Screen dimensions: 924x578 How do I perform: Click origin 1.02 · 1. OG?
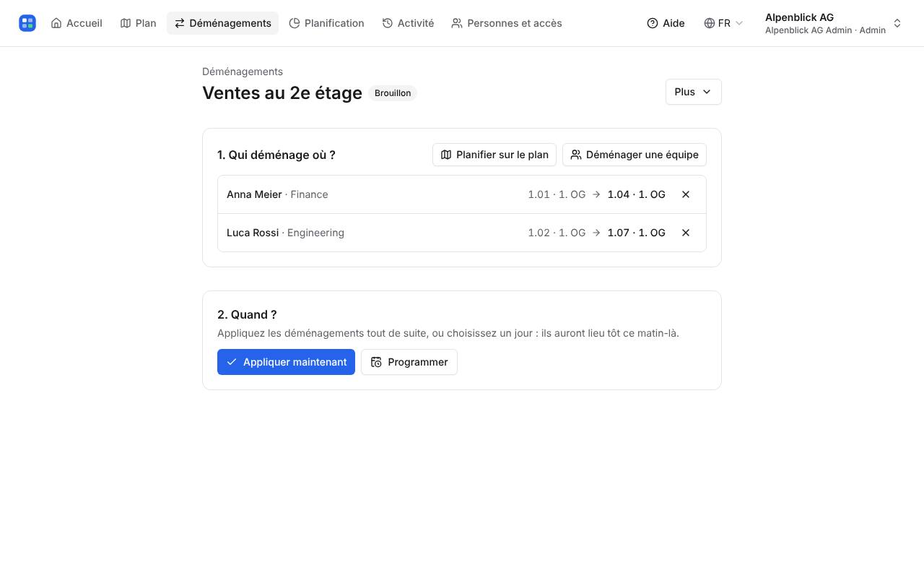click(557, 233)
